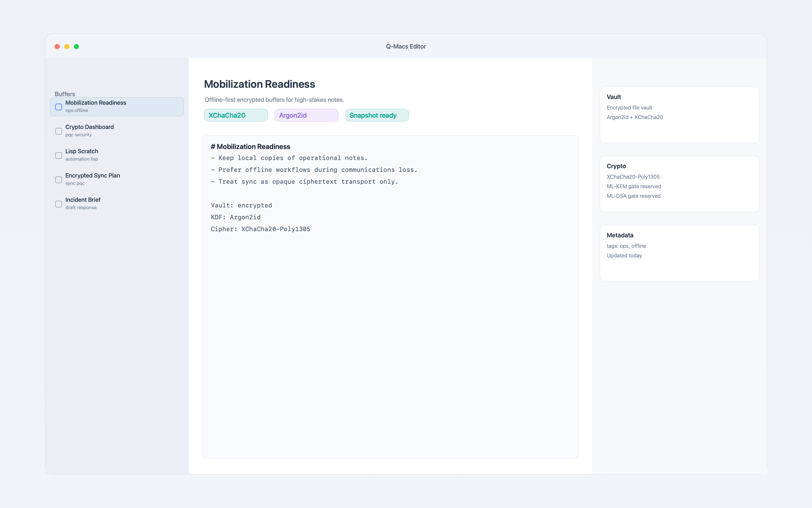Click the '# Mobilization Readiness' heading line
Image resolution: width=812 pixels, height=508 pixels.
(x=250, y=146)
